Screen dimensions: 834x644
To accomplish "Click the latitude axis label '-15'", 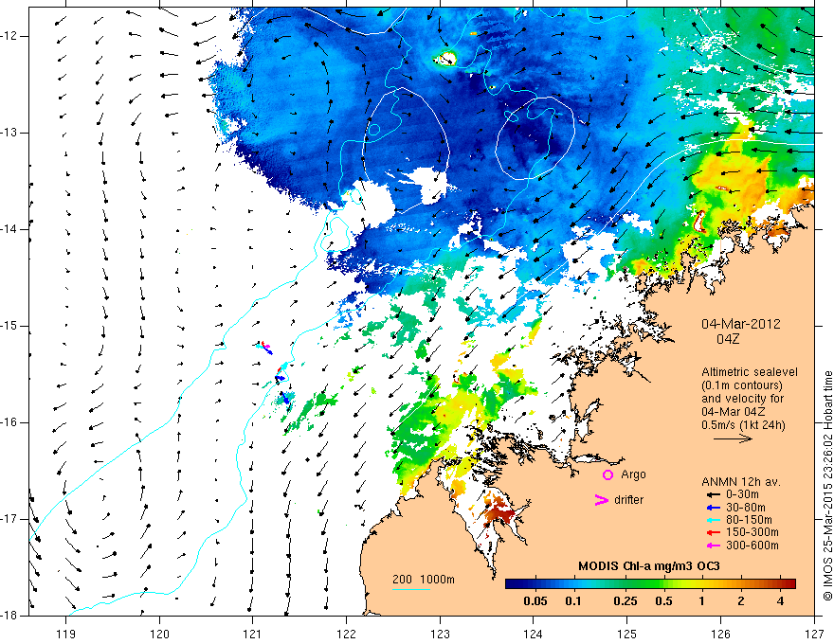I will pyautogui.click(x=10, y=326).
